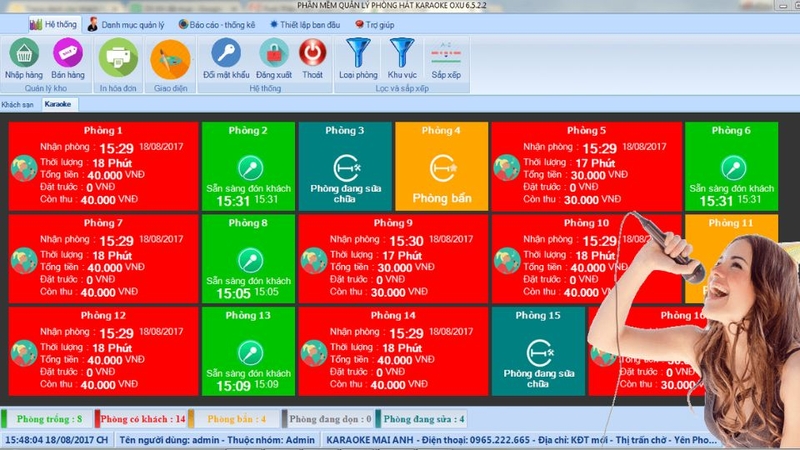The height and width of the screenshot is (450, 800).
Task: Click the Sắp xếp sort icon
Action: click(x=446, y=54)
